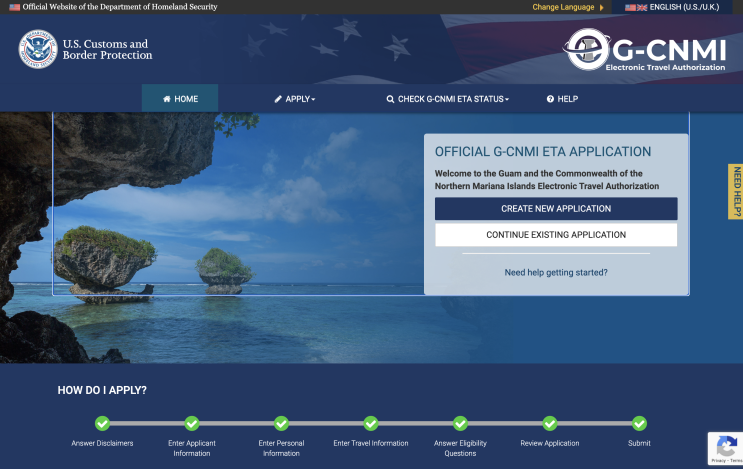Viewport: 743px width, 469px height.
Task: Click the Enter Travel Information label
Action: [371, 443]
